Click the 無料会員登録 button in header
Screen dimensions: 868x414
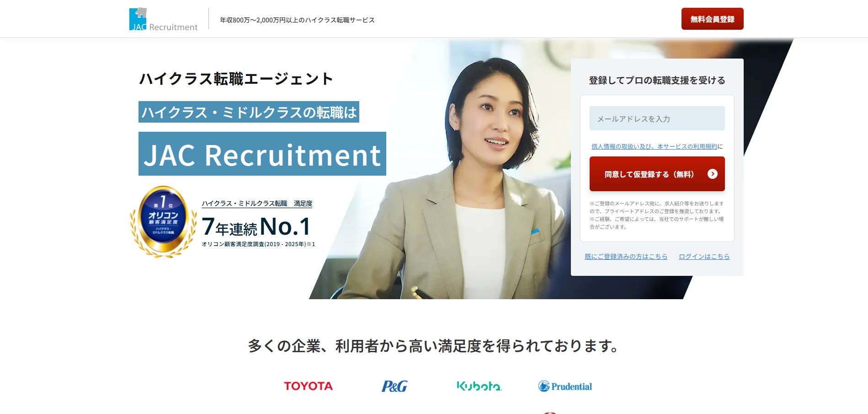point(712,19)
